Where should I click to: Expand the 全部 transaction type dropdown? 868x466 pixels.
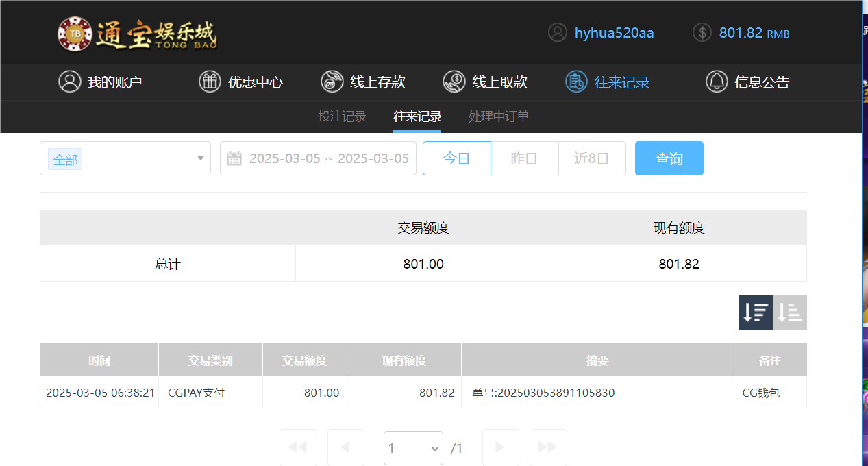point(125,158)
